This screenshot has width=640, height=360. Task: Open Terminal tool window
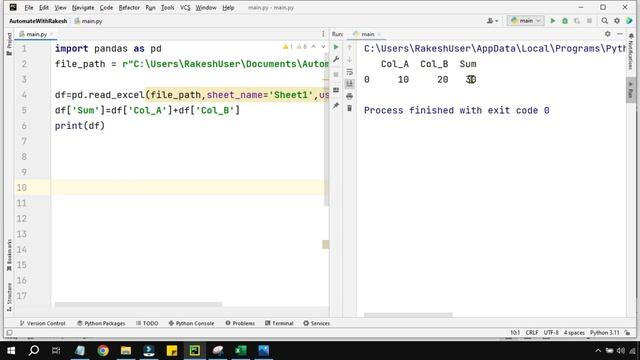(279, 323)
